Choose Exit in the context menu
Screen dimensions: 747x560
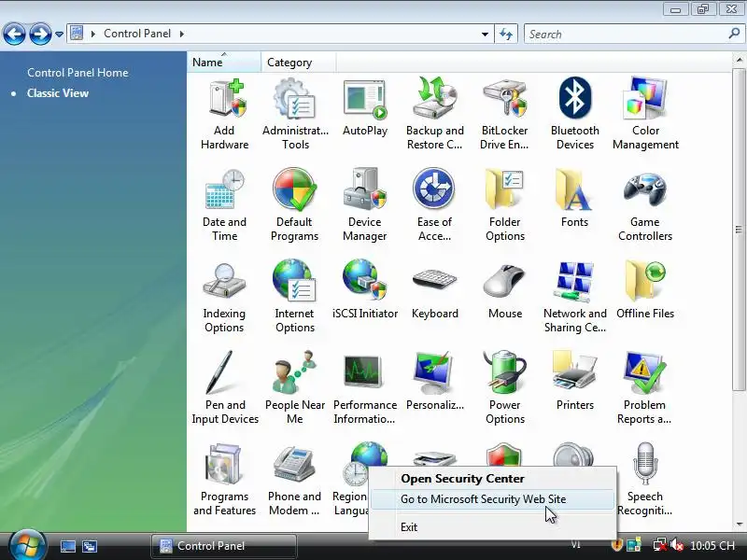(493, 527)
